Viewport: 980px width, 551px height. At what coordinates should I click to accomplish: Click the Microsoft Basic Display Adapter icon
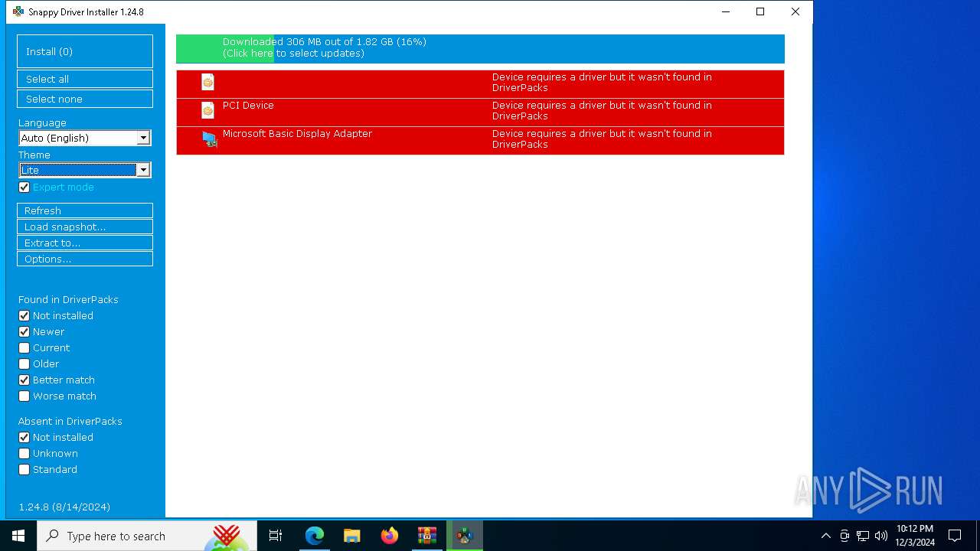click(x=209, y=139)
